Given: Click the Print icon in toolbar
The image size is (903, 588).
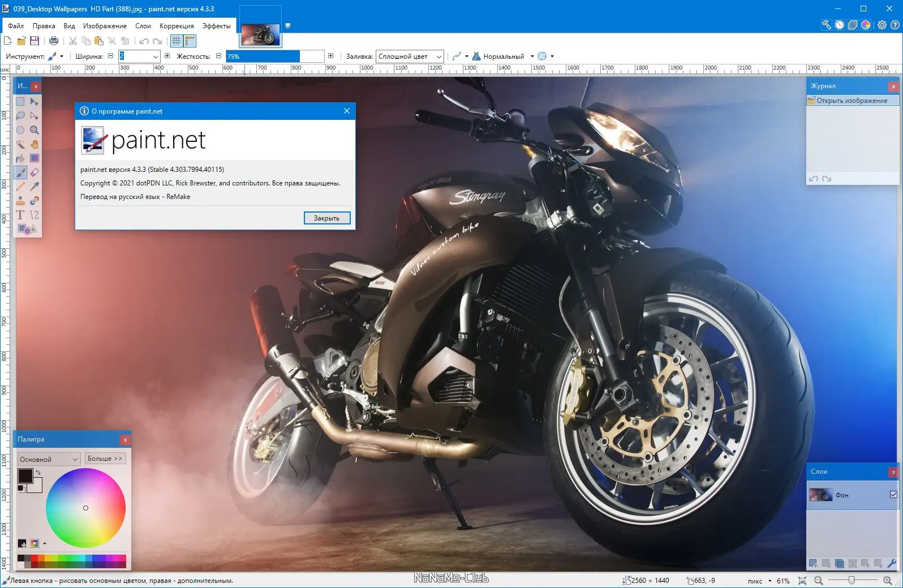Looking at the screenshot, I should pyautogui.click(x=54, y=41).
